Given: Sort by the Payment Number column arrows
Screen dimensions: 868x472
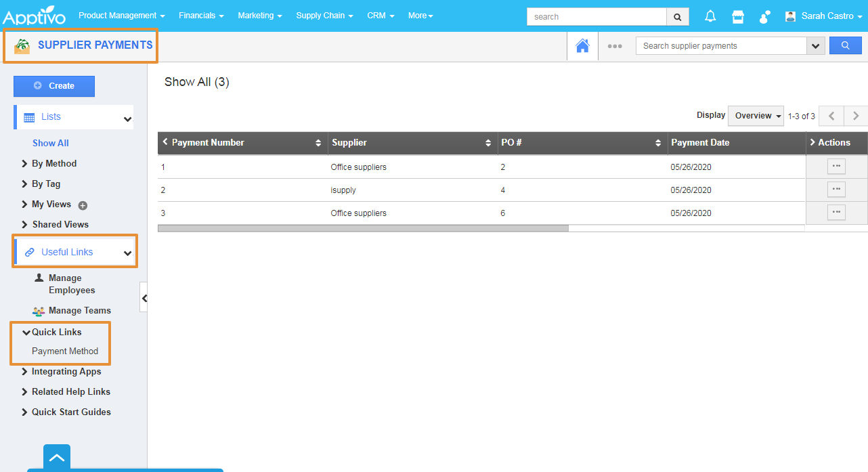Looking at the screenshot, I should pyautogui.click(x=318, y=143).
